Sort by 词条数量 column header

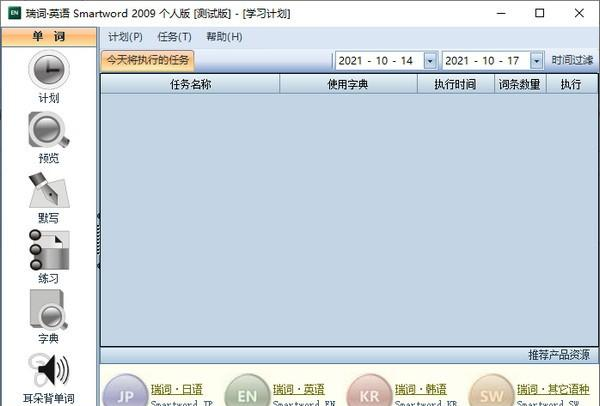[520, 84]
